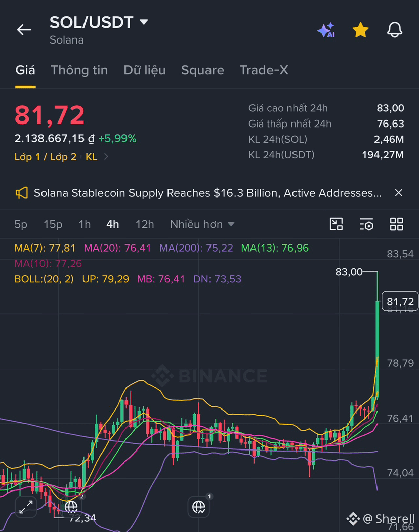Tap the 2.138.667,15 ₫ converted price
The image size is (419, 532).
[54, 138]
